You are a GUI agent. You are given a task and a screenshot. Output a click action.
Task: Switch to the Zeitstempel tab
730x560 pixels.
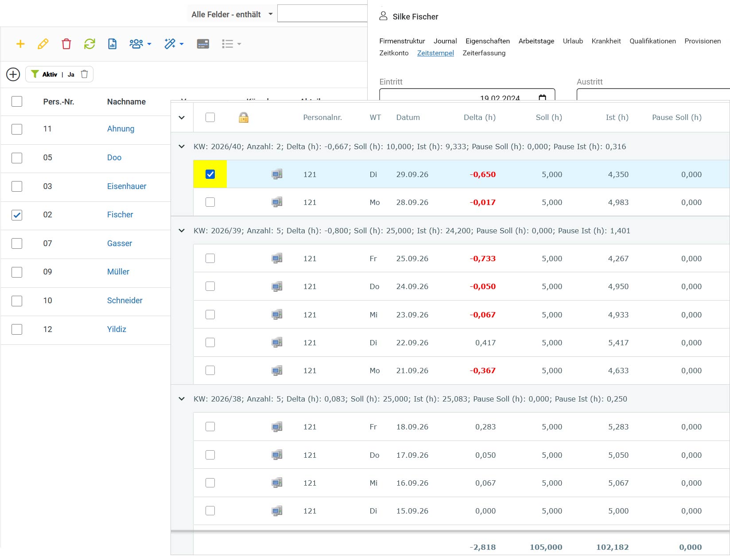coord(435,53)
